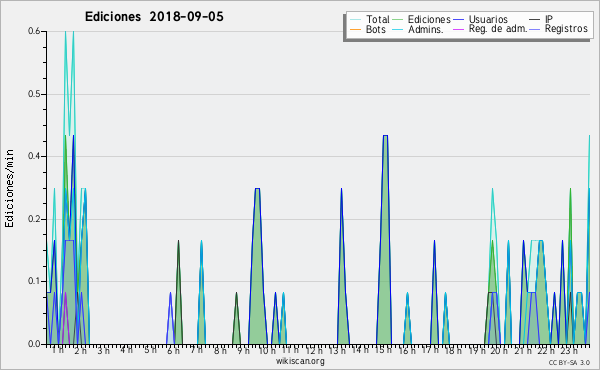Click the '14 h' x-axis label
This screenshot has height=370, width=600.
[x=360, y=350]
